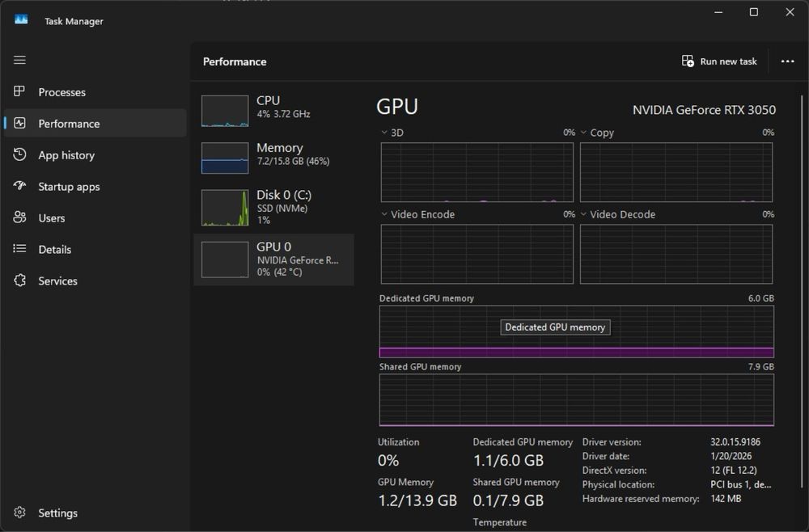The image size is (809, 532).
Task: Click the Run new task icon
Action: [x=688, y=61]
